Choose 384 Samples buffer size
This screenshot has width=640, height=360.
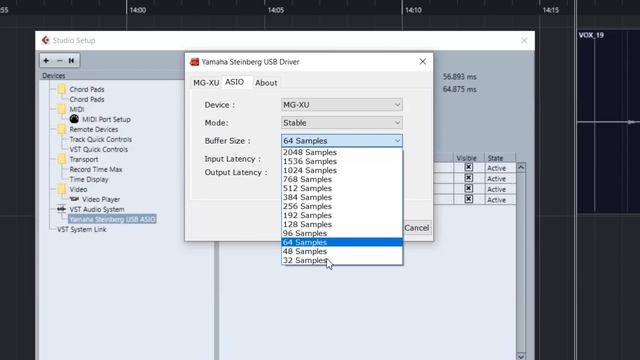pyautogui.click(x=342, y=197)
